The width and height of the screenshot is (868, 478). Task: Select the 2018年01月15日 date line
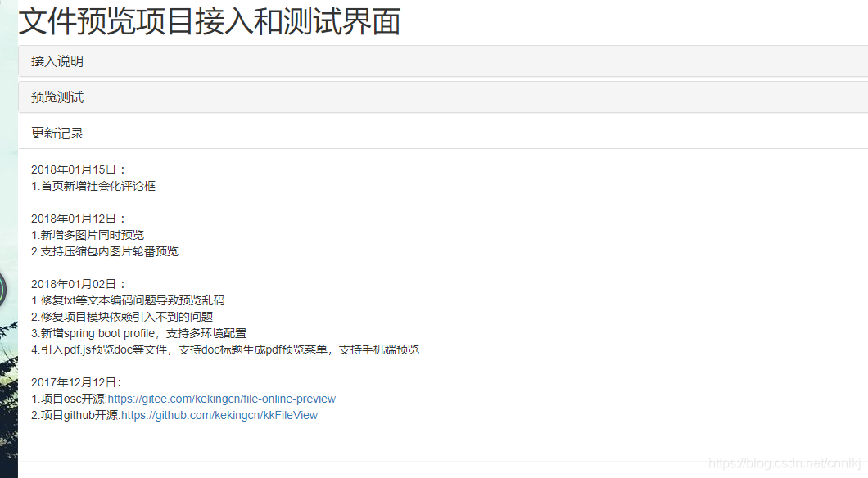[x=79, y=170]
